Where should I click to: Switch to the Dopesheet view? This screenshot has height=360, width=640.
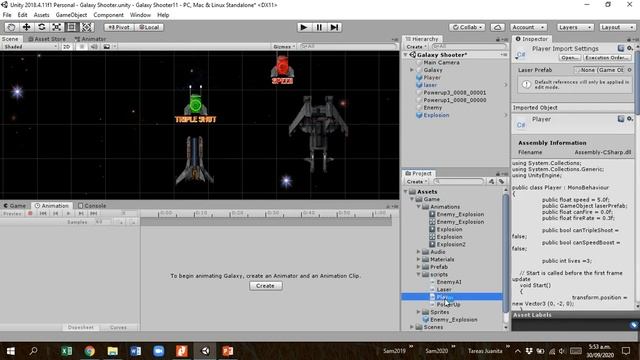[x=81, y=328]
